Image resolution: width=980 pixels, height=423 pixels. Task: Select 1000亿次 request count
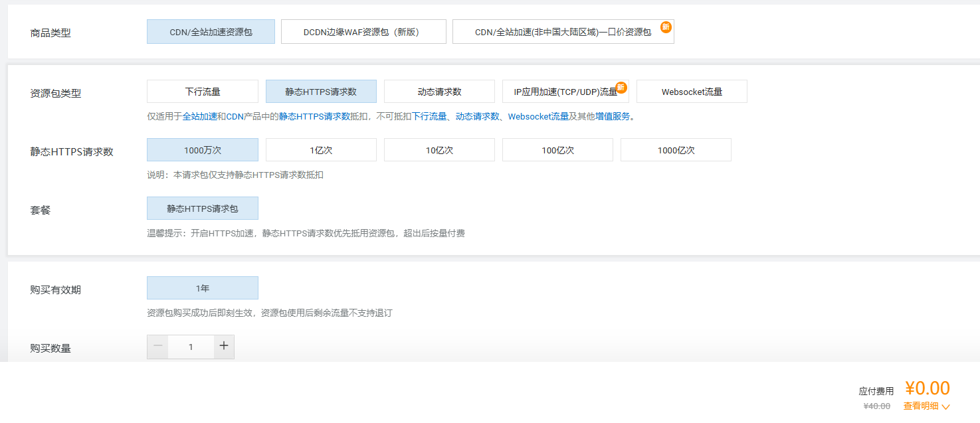[x=676, y=150]
